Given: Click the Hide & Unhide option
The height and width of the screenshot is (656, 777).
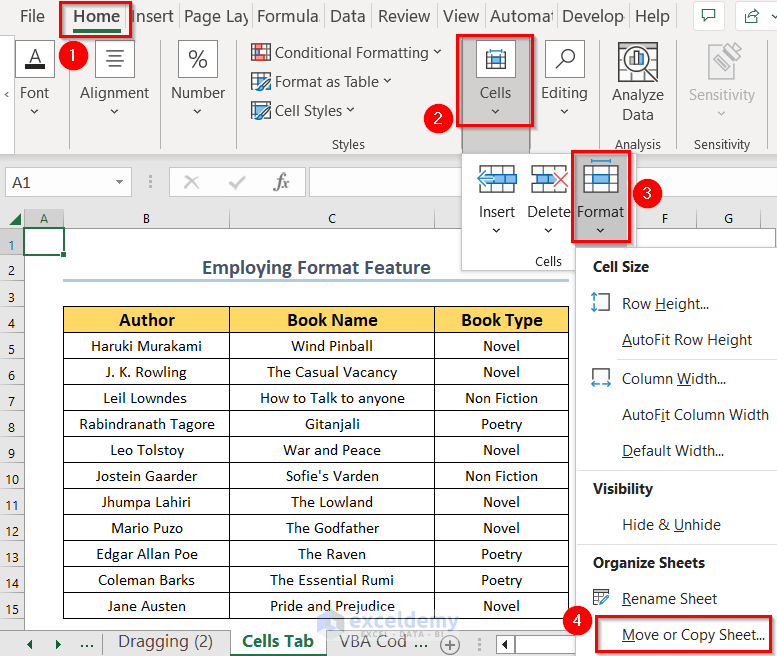Looking at the screenshot, I should point(670,524).
